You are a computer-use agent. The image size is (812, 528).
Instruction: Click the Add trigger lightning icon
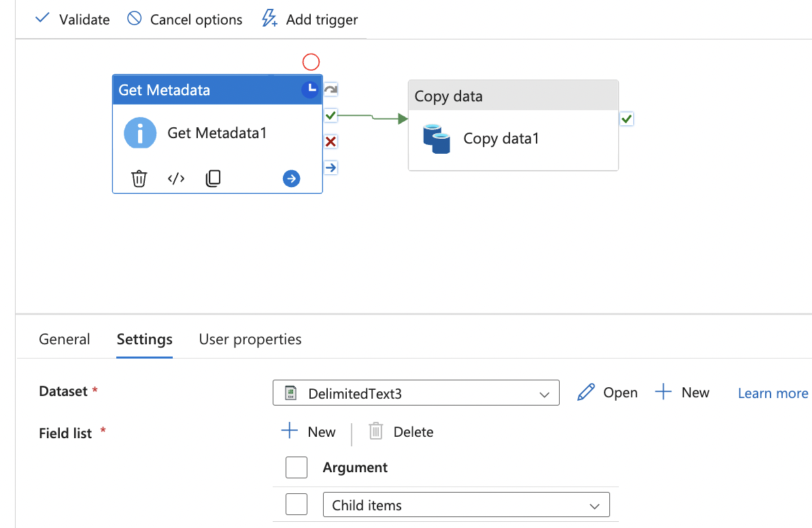(x=269, y=19)
